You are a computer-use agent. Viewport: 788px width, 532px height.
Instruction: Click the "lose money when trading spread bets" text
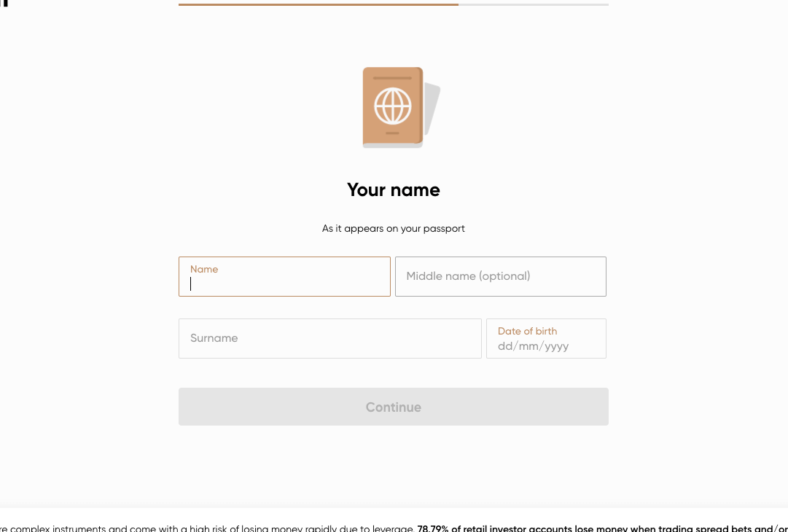point(658,528)
